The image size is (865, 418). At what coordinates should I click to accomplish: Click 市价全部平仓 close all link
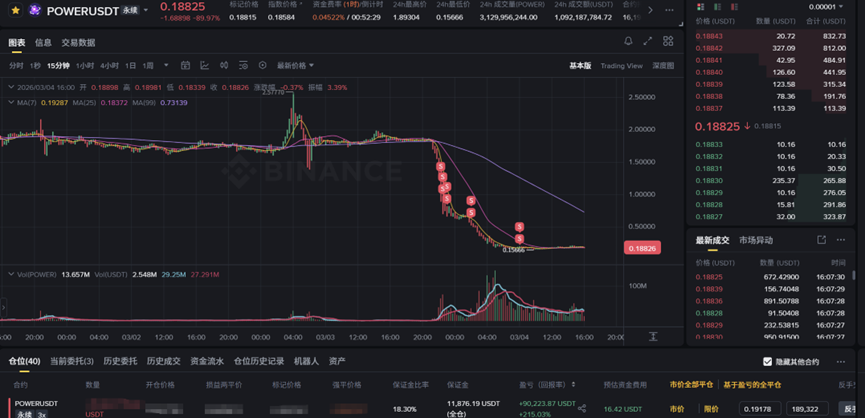coord(691,384)
